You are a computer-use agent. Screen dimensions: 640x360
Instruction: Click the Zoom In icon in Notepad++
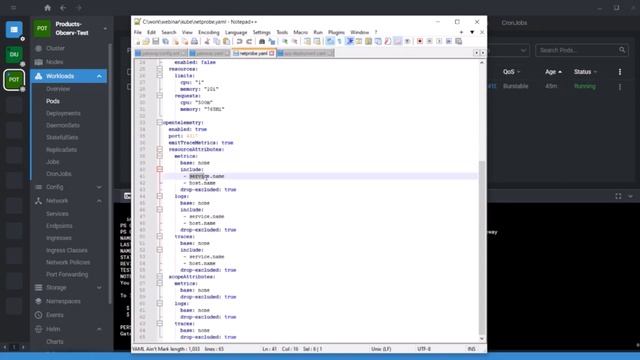point(285,41)
